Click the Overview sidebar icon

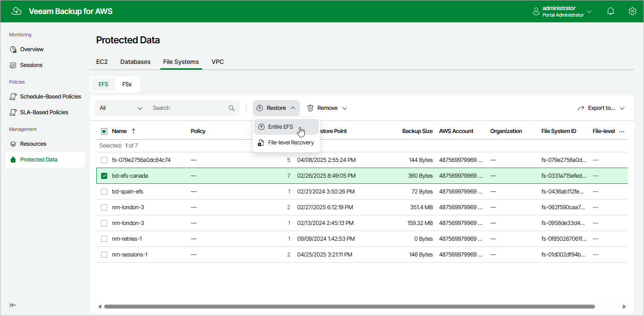click(x=13, y=49)
